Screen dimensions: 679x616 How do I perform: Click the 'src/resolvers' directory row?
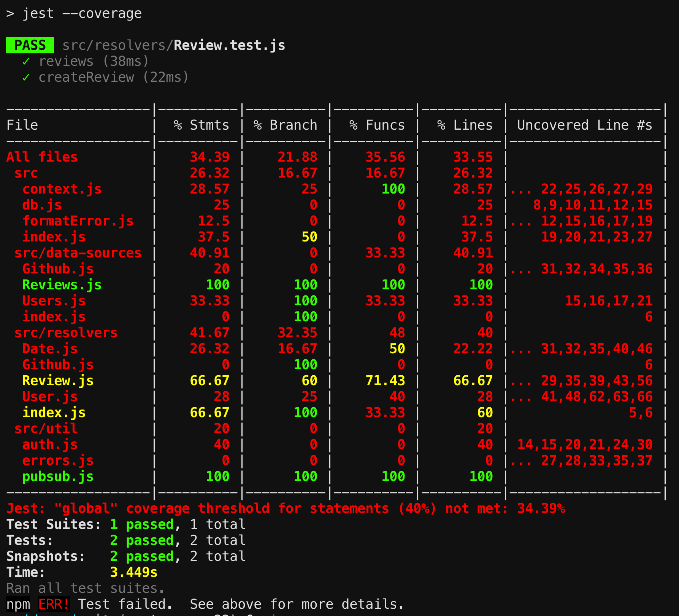coord(66,333)
